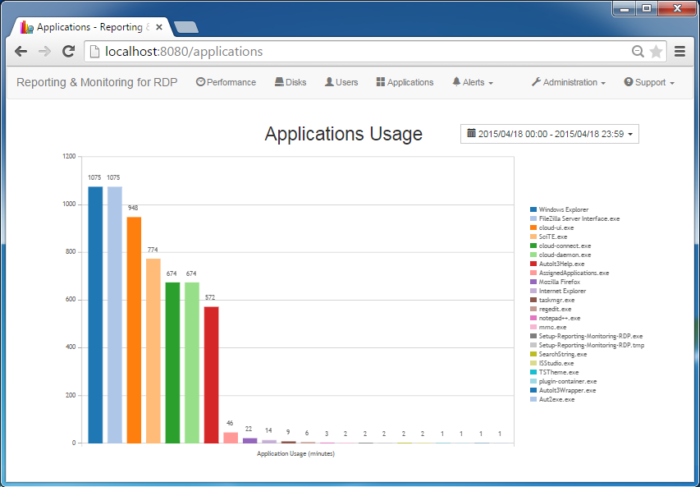Click the SearchString.exe legend entry
Screen dimensions: 700x487
[558, 354]
